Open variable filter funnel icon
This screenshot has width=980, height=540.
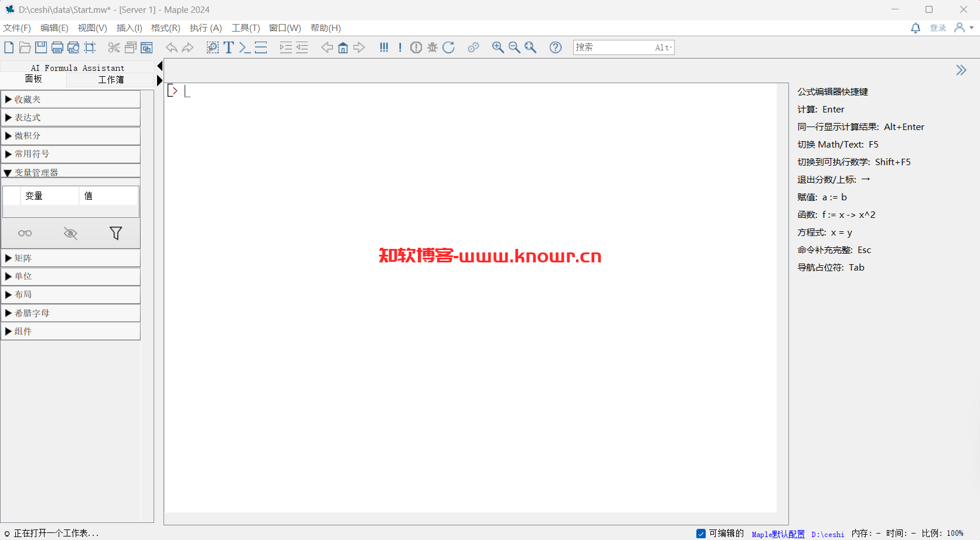(x=116, y=233)
